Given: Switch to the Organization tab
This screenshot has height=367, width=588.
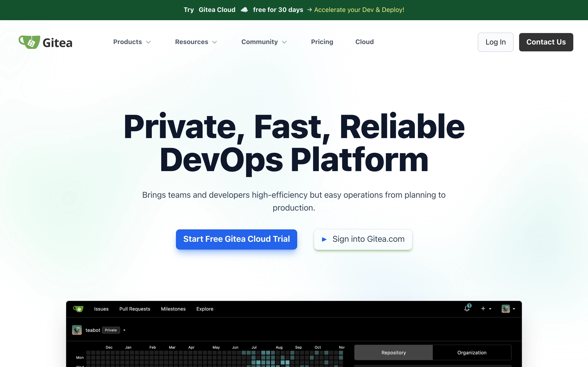Looking at the screenshot, I should 472,353.
